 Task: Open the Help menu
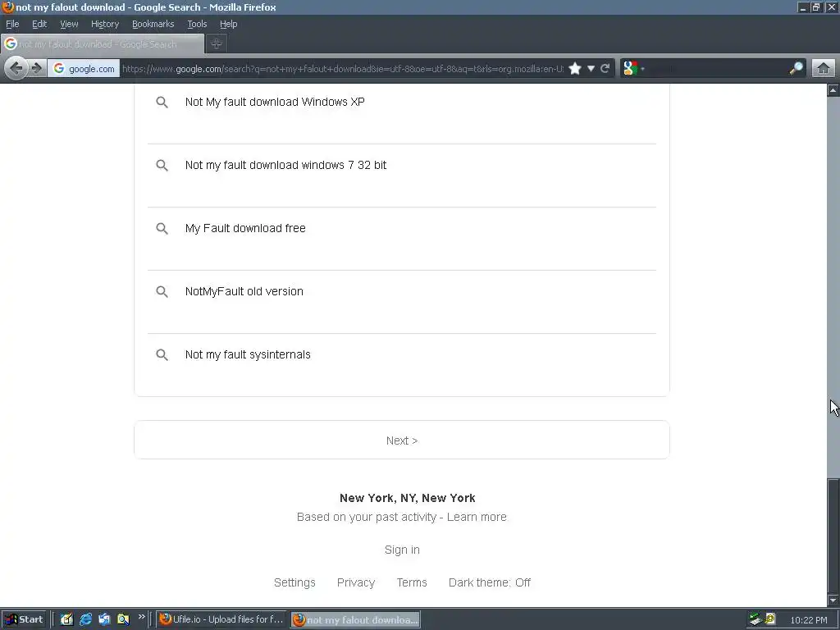(x=228, y=24)
